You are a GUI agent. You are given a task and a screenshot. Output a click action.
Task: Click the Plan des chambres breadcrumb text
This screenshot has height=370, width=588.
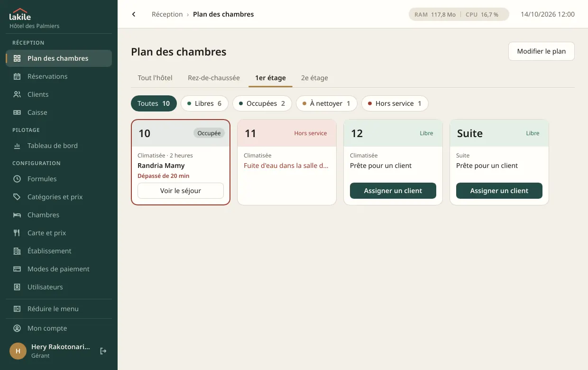tap(223, 14)
